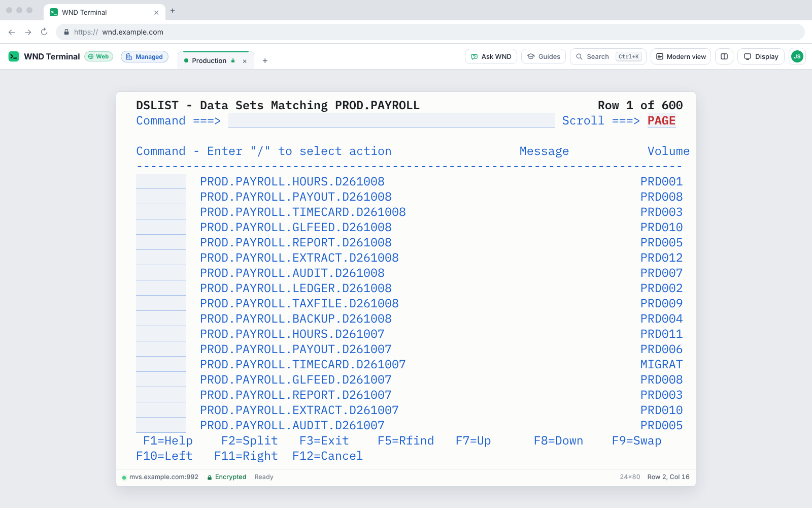Viewport: 812px width, 508px height.
Task: Select PROD.PAYROLL.TIMECARD.D261007 data set
Action: [303, 364]
